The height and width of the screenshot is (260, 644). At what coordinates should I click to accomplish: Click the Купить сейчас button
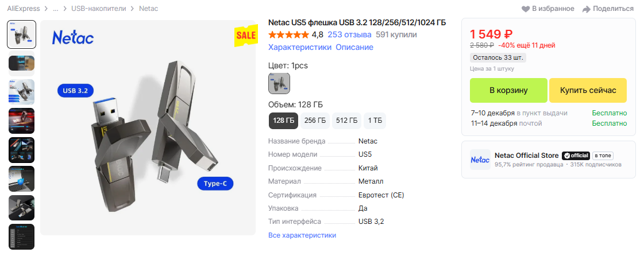pyautogui.click(x=588, y=90)
